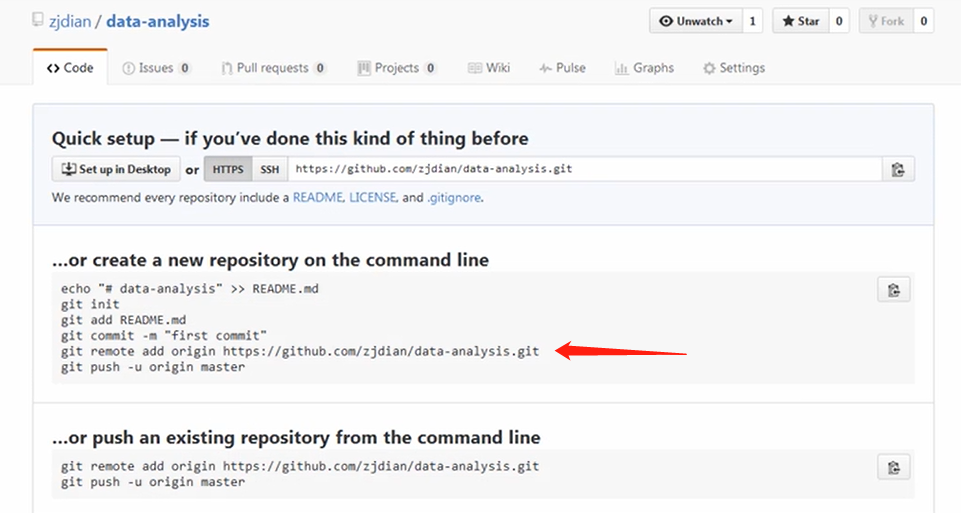The width and height of the screenshot is (961, 513).
Task: Click the stargazers count next to Star
Action: [x=839, y=21]
